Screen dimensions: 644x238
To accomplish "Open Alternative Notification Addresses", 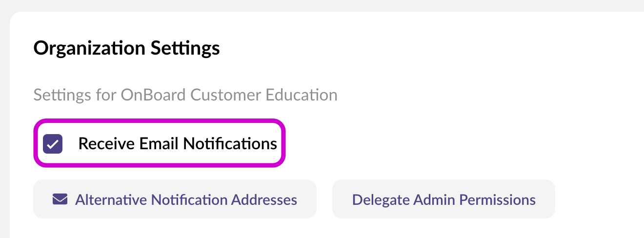I will (x=175, y=199).
